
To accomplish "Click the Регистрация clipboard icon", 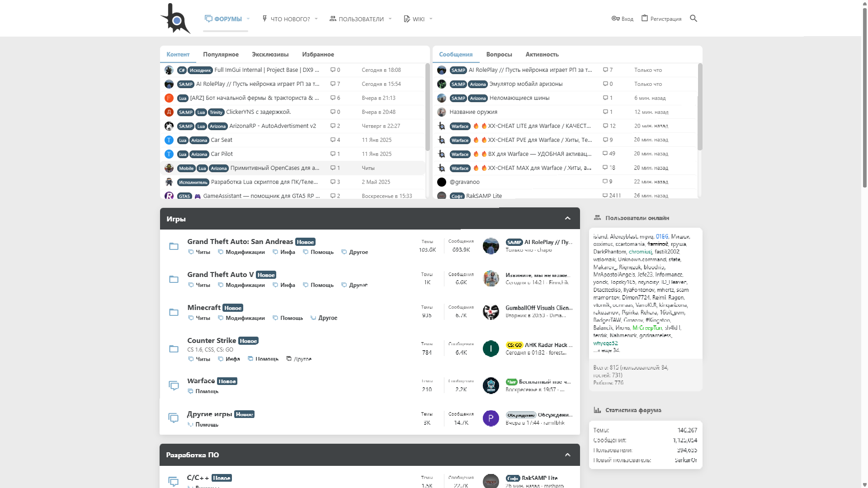I will (x=645, y=19).
